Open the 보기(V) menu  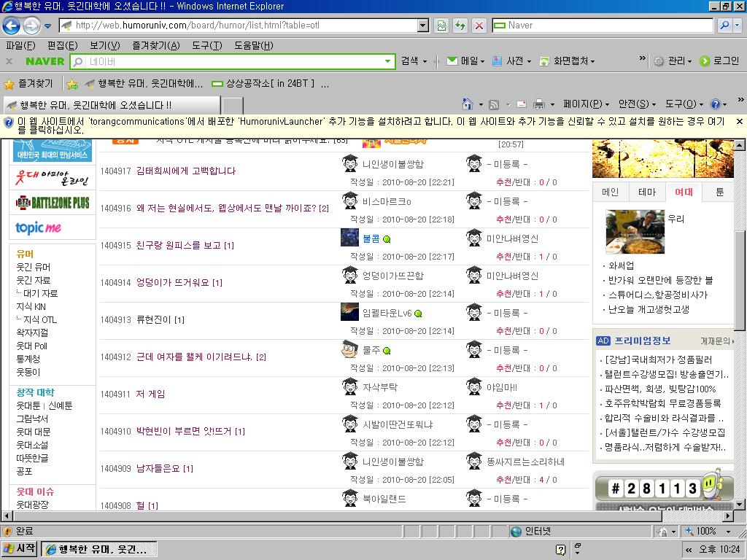click(x=104, y=45)
